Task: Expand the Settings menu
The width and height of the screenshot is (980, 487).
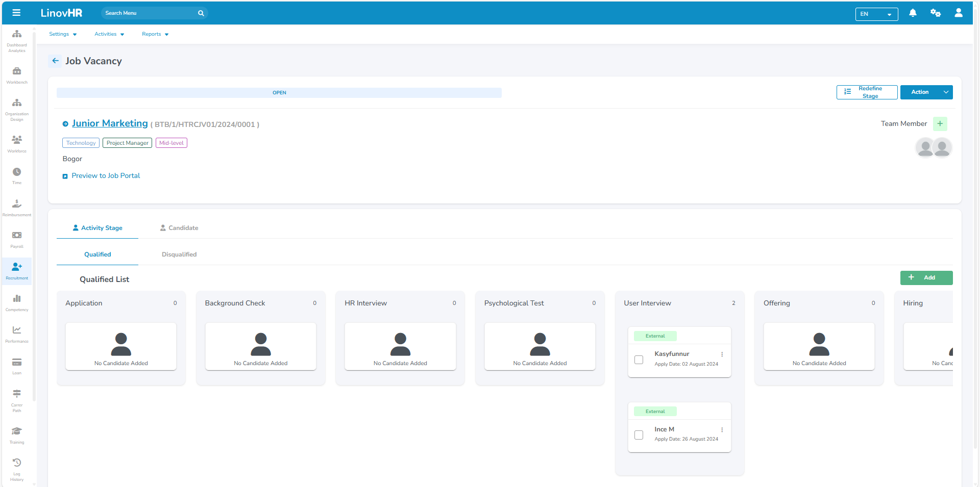Action: pyautogui.click(x=63, y=34)
